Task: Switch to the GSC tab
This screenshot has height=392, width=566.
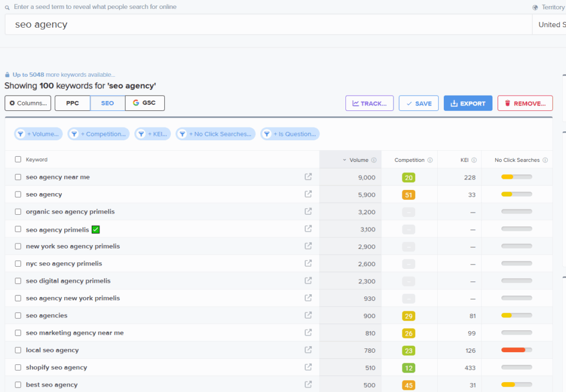Action: tap(145, 103)
